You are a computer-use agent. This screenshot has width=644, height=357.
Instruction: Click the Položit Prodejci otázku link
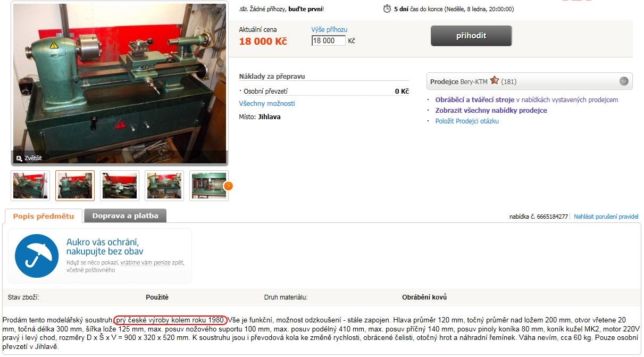point(467,121)
